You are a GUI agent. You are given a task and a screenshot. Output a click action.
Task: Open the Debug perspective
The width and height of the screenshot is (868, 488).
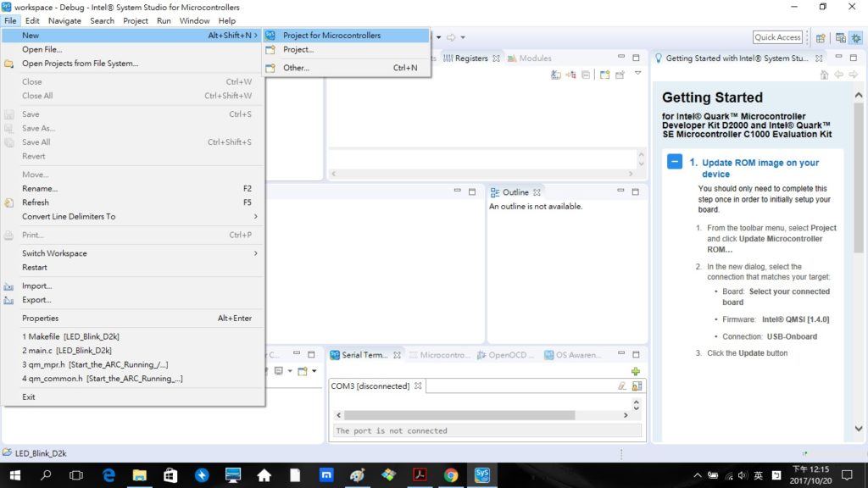[x=856, y=37]
